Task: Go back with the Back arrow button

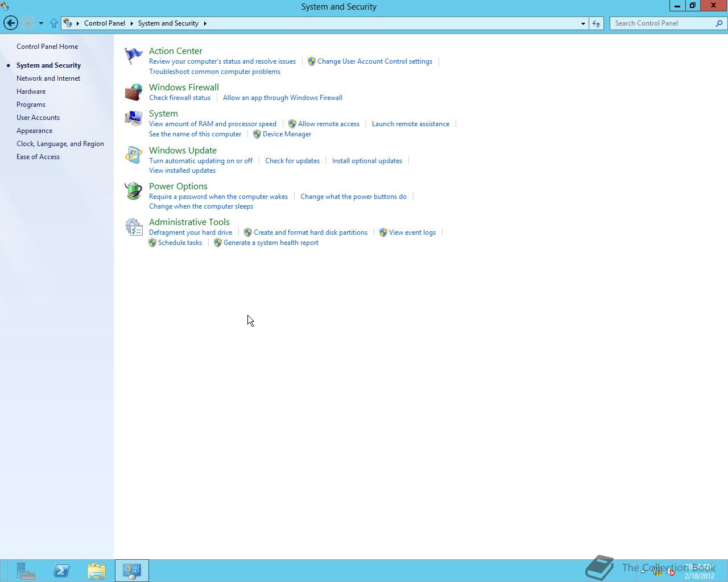Action: (x=10, y=23)
